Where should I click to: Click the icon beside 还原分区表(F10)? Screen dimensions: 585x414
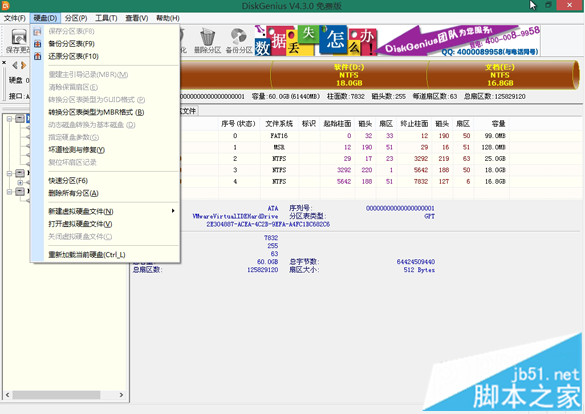coord(37,56)
